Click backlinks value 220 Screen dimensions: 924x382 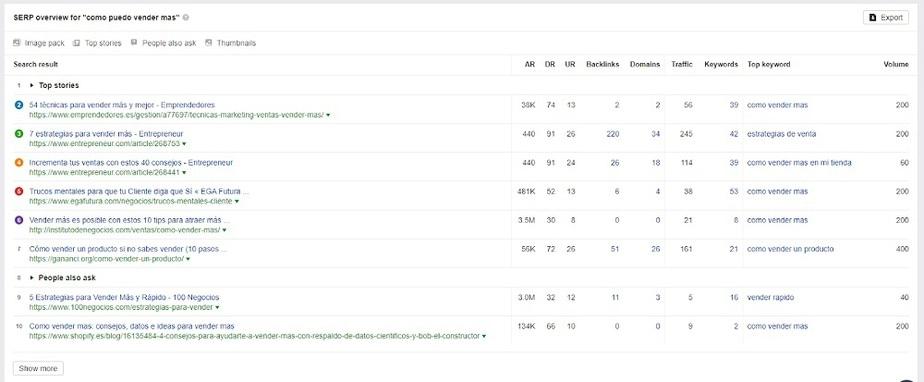click(613, 134)
